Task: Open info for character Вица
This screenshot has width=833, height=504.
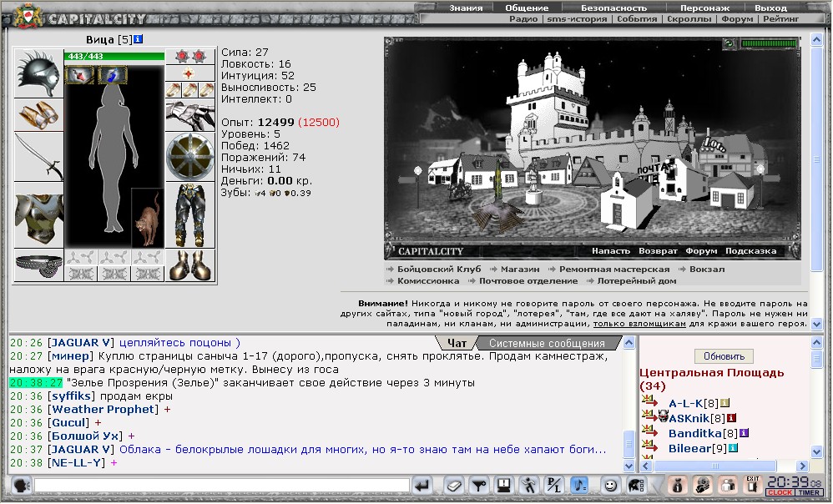Action: 138,39
